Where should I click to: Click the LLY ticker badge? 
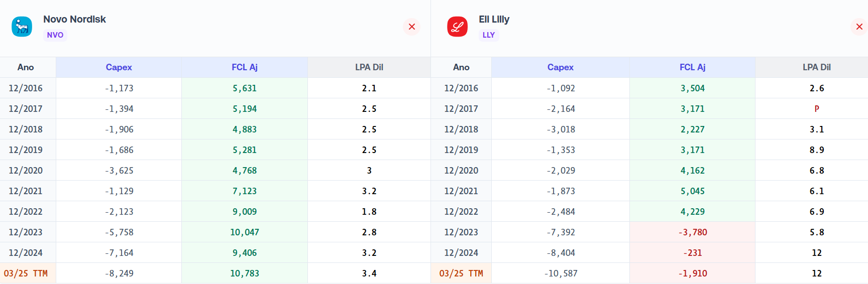tap(489, 35)
